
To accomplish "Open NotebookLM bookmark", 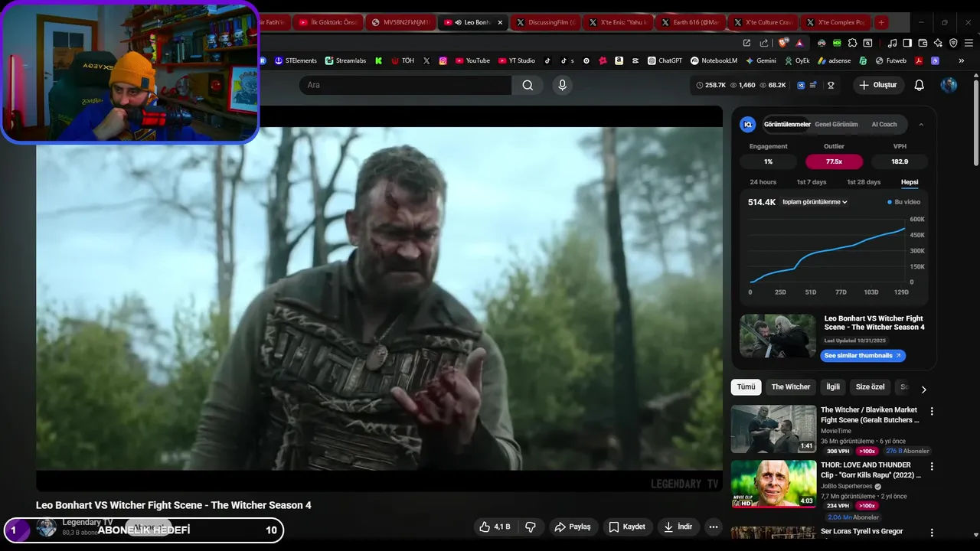I will (x=714, y=60).
